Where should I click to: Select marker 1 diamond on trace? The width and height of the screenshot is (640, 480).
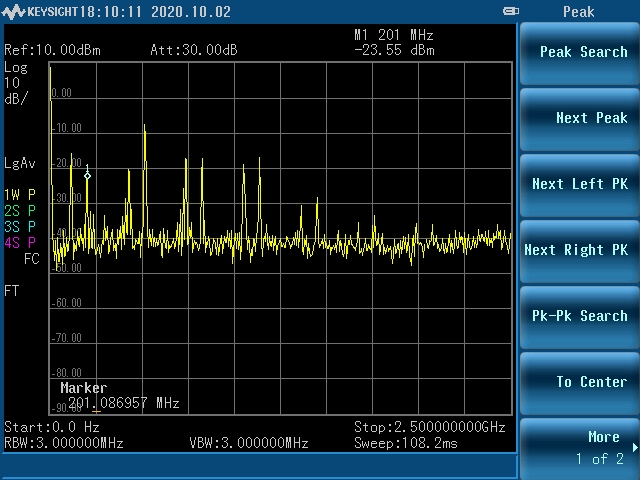(x=87, y=176)
